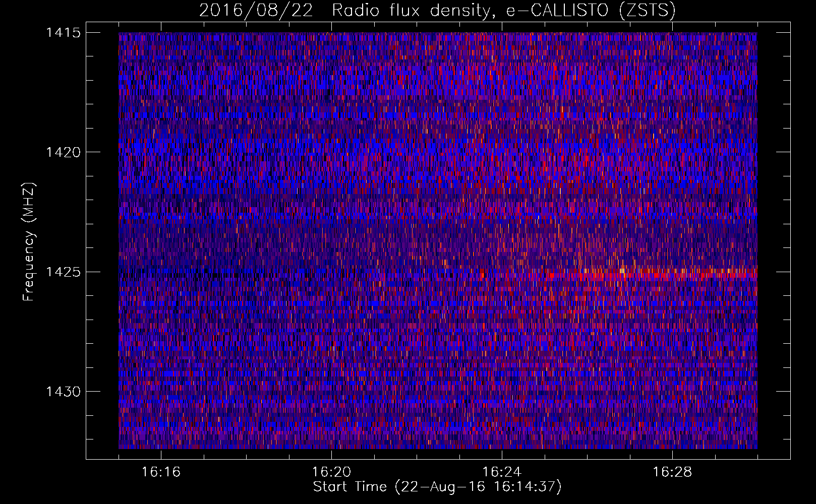Click the bright yellow burst near 1425 MHz

click(622, 271)
